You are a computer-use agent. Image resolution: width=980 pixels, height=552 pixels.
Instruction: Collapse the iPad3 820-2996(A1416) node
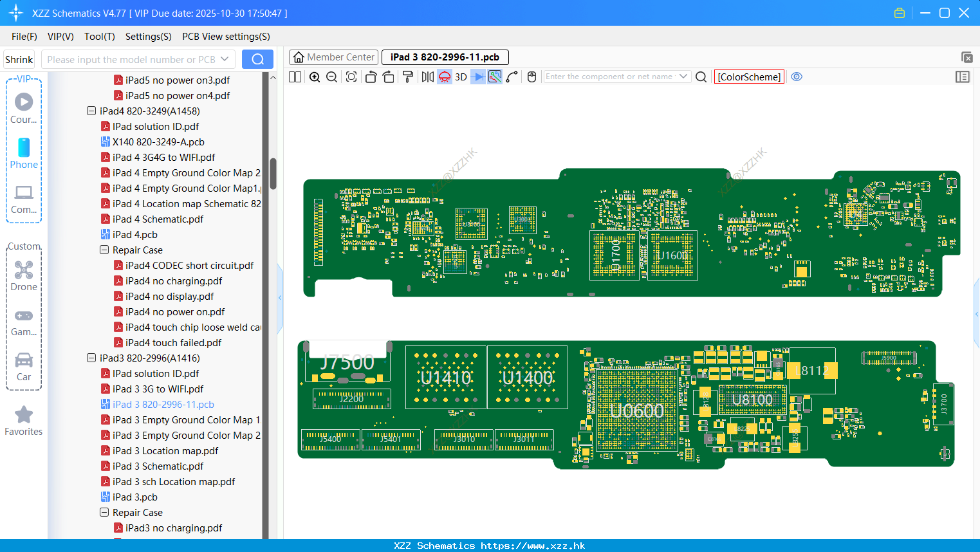[x=91, y=358]
